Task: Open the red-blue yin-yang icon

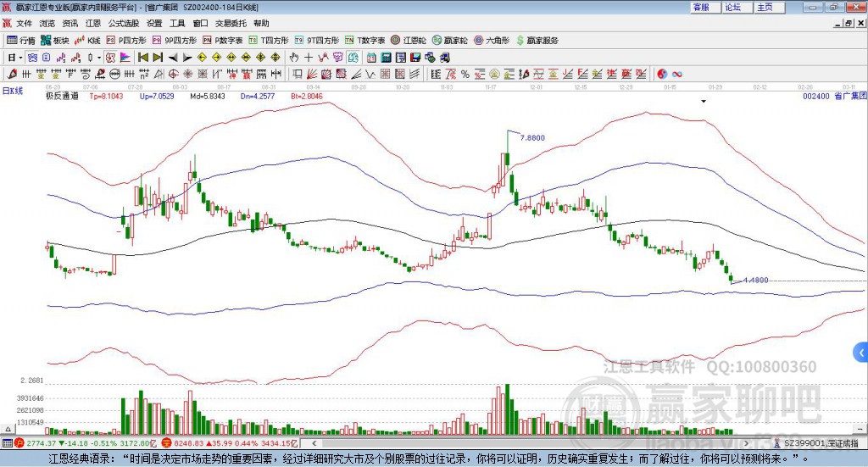Action: 662,74
